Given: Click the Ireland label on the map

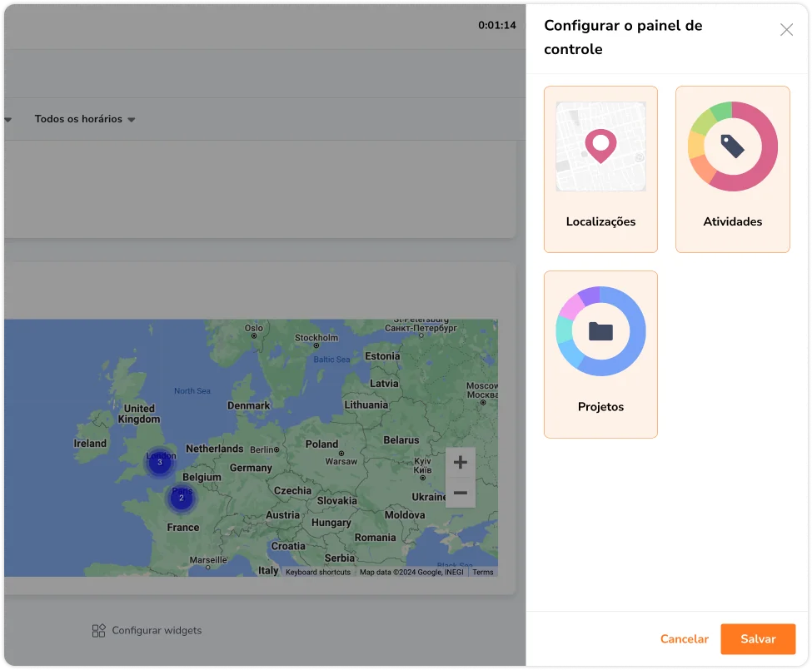Looking at the screenshot, I should (90, 444).
